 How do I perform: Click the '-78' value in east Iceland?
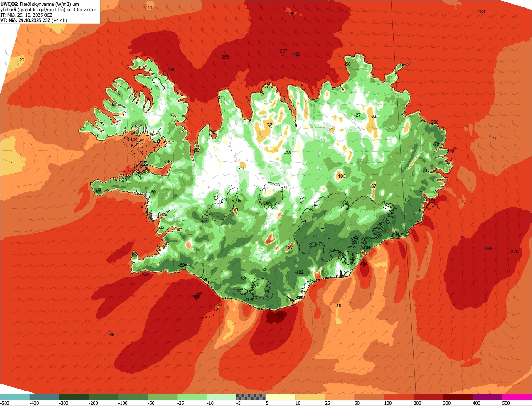[436, 144]
